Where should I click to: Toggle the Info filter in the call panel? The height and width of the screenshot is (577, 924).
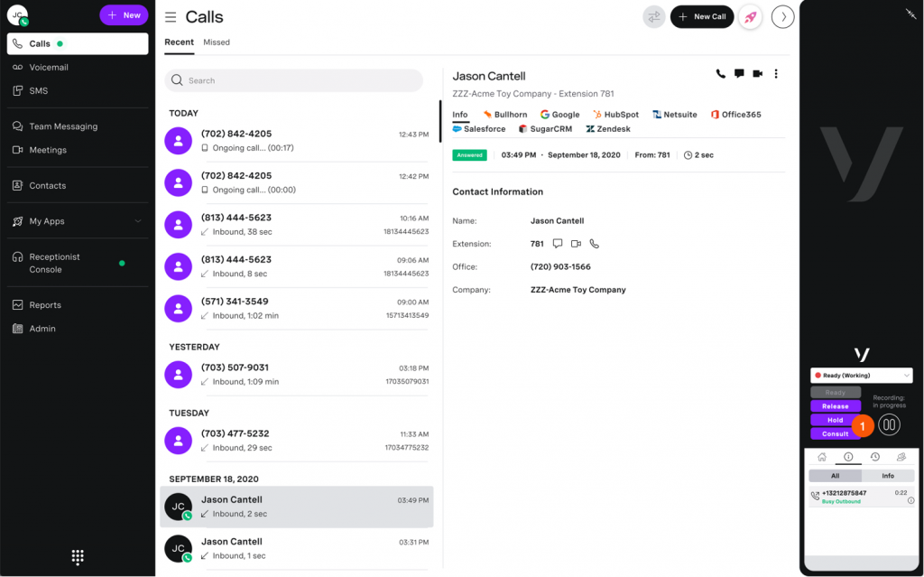pos(888,476)
